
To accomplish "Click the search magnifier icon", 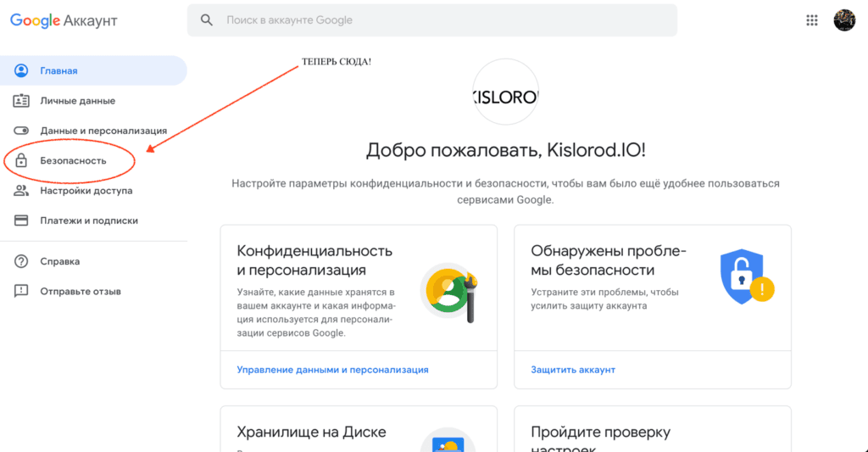I will (x=206, y=20).
